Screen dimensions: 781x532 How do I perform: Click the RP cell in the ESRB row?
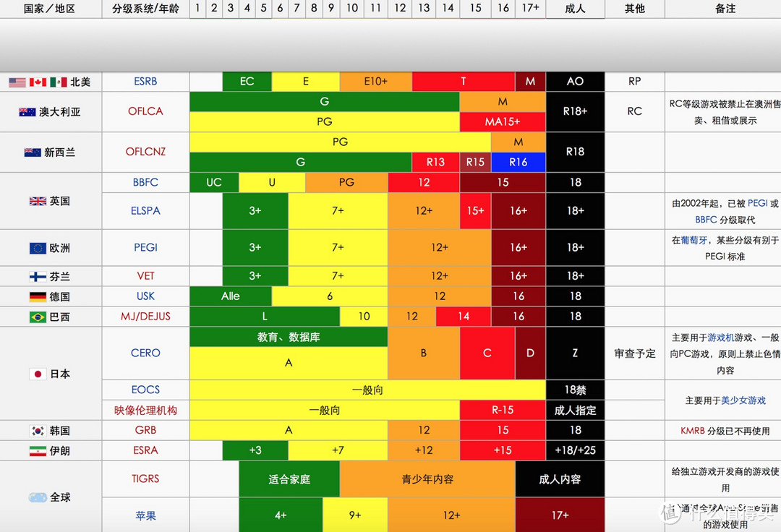(x=635, y=81)
